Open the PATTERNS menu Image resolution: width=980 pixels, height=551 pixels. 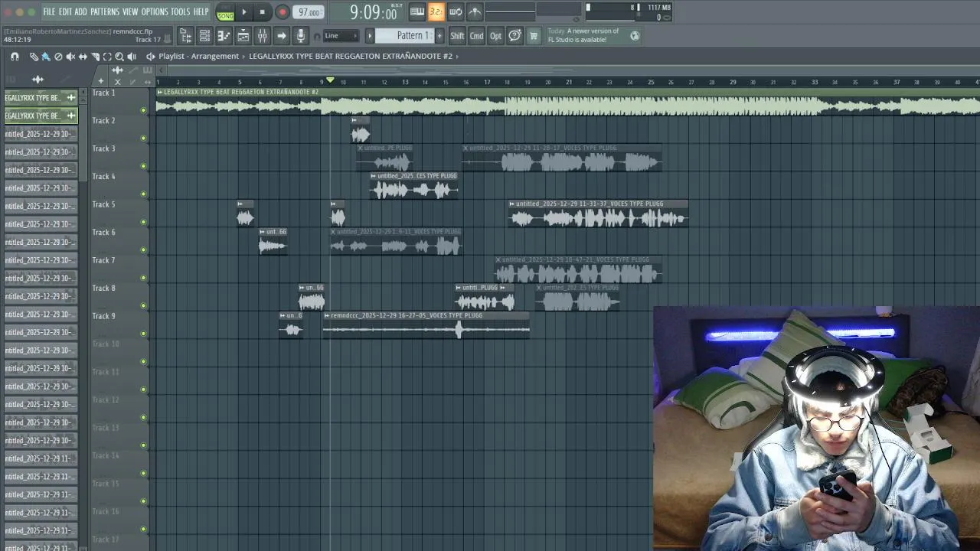(105, 11)
